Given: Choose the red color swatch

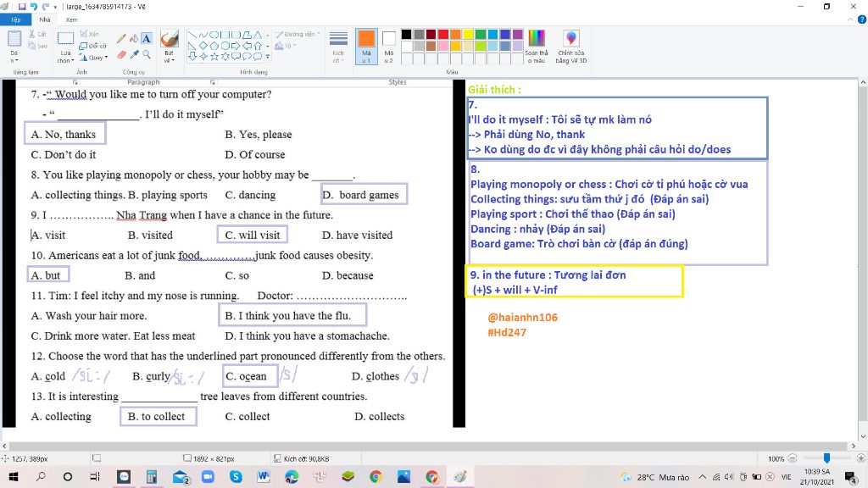Looking at the screenshot, I should point(443,34).
